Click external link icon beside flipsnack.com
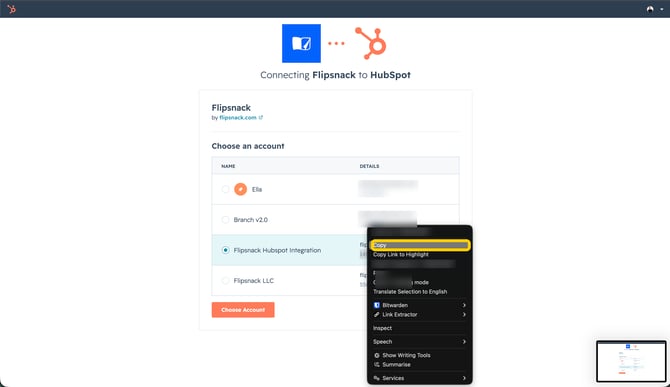Image resolution: width=670 pixels, height=387 pixels. 261,117
